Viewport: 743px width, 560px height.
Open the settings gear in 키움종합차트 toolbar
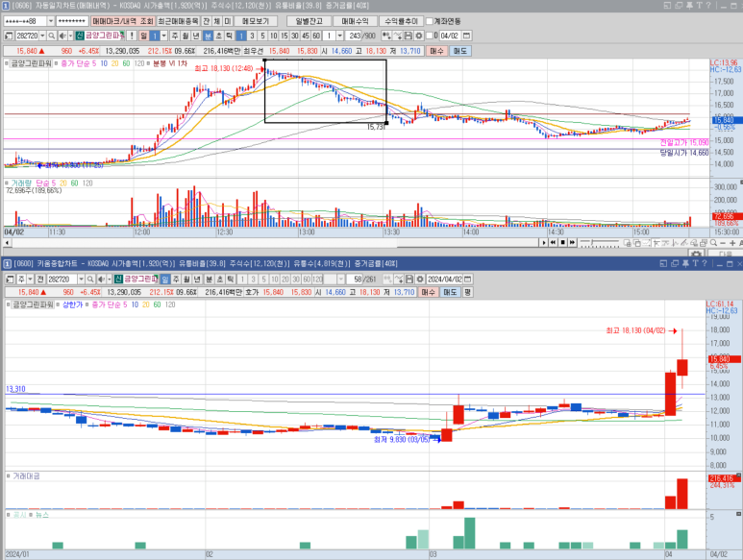click(x=420, y=280)
